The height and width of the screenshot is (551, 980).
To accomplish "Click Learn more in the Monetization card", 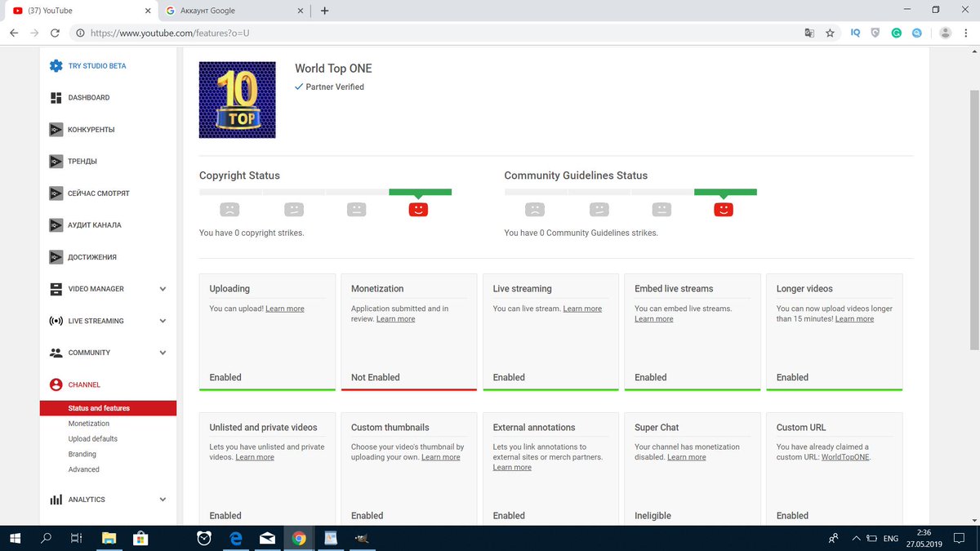I will coord(396,319).
